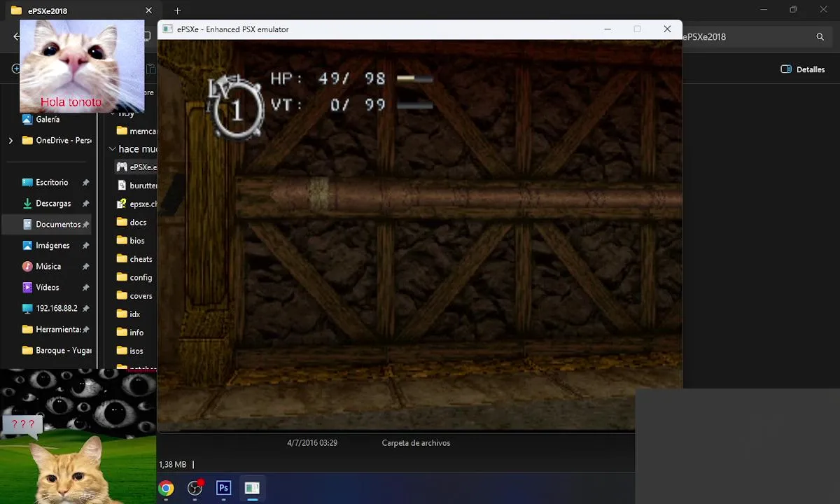Open OBS Studio from the taskbar
Image resolution: width=840 pixels, height=504 pixels.
click(195, 488)
